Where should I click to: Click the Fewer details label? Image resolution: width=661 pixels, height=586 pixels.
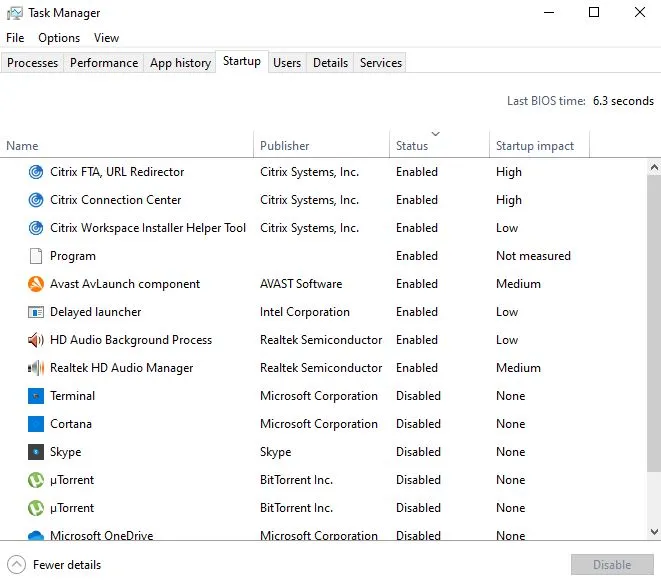point(67,565)
